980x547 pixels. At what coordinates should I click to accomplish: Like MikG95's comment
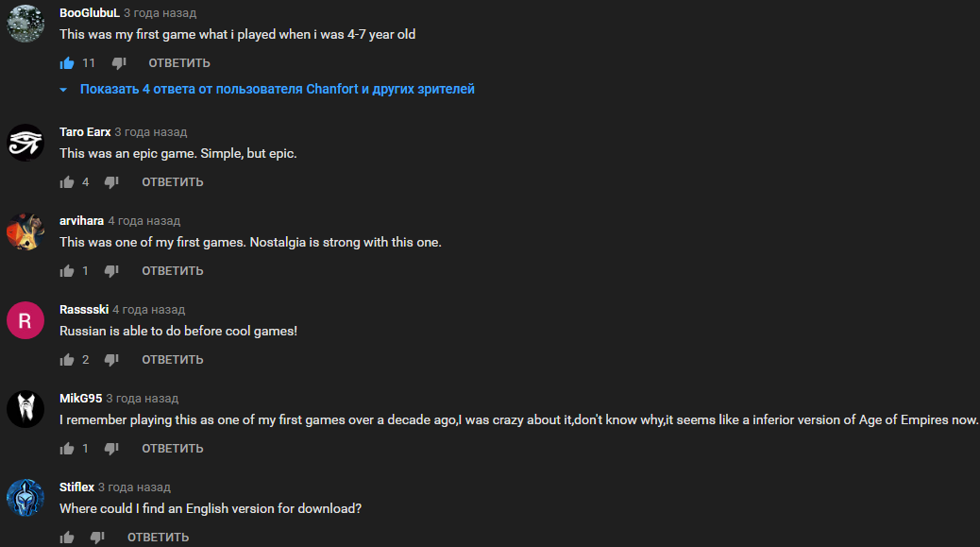point(67,449)
